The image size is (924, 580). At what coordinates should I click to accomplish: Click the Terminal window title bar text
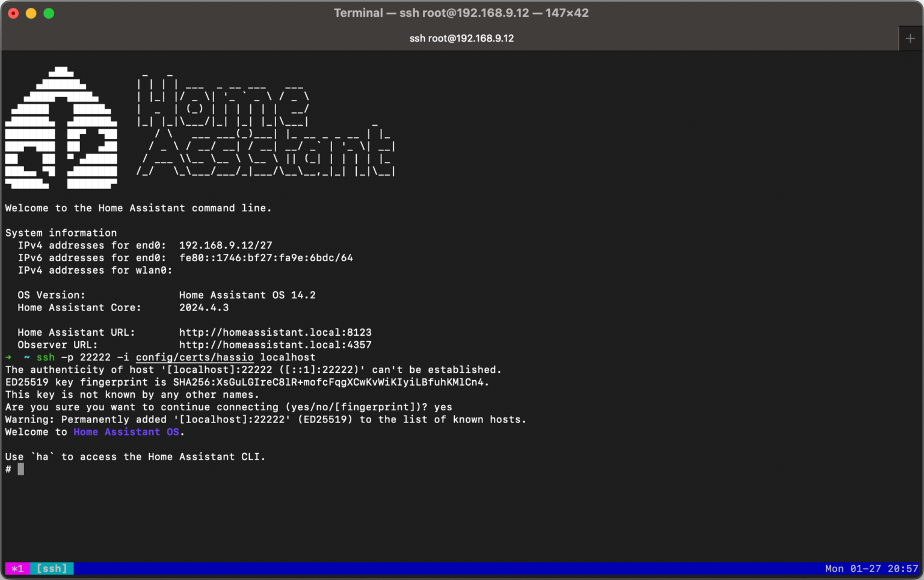tap(461, 13)
